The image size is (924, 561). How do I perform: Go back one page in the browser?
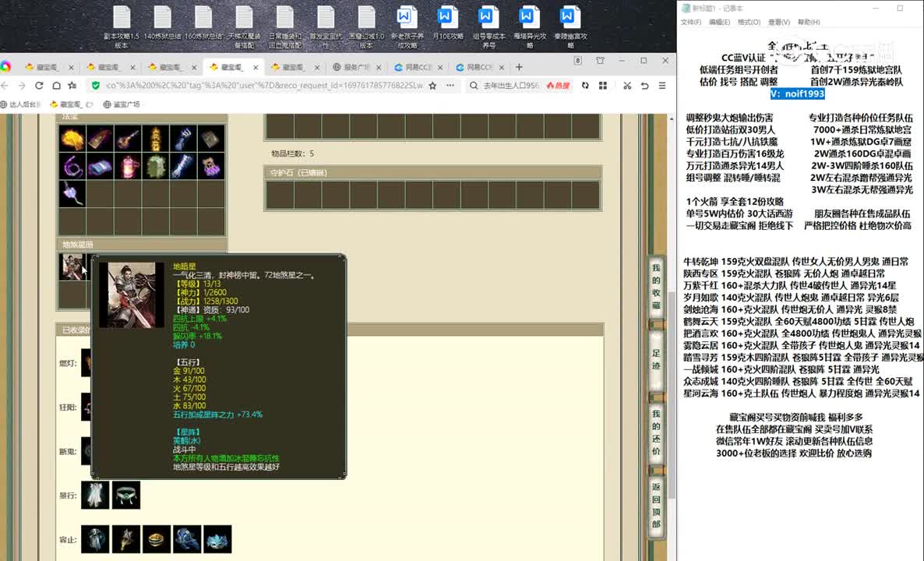(5, 86)
